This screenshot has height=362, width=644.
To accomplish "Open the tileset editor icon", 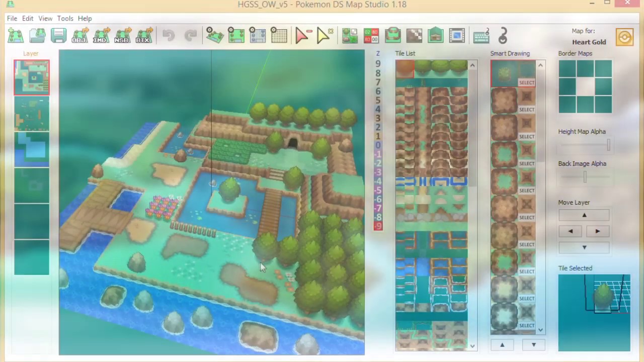I will 350,36.
